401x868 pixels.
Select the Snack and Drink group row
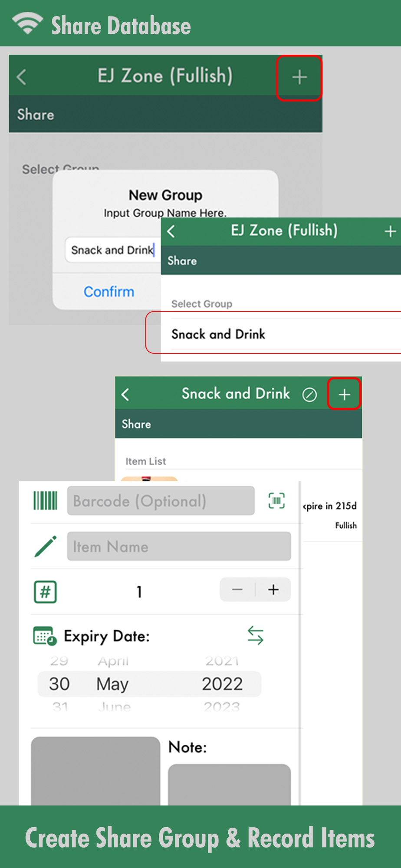(x=281, y=334)
